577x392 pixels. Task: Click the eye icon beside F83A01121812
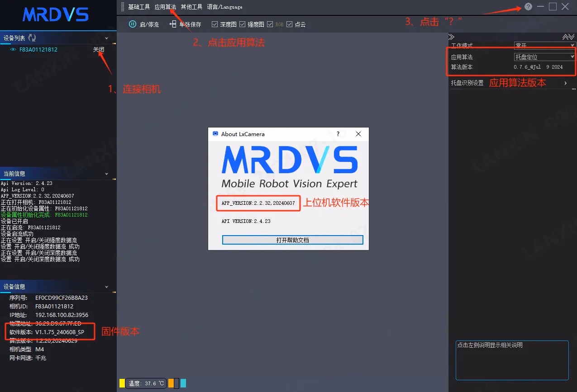[13, 50]
